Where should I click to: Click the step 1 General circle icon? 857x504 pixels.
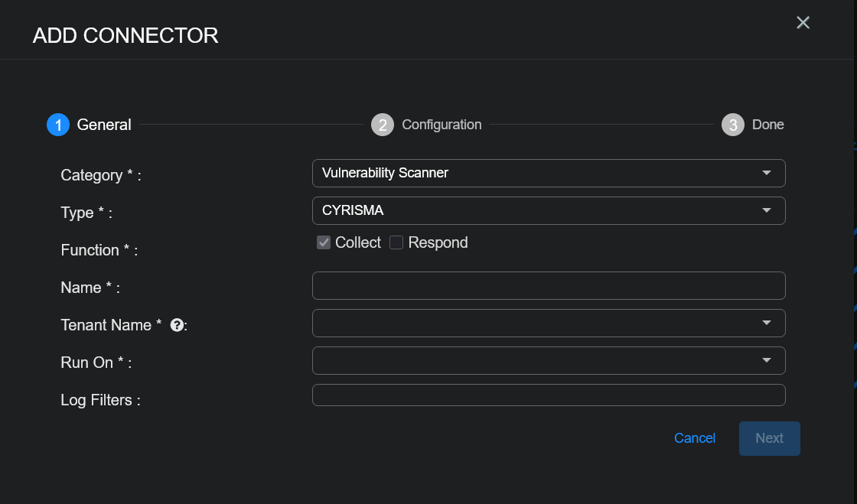[x=58, y=125]
